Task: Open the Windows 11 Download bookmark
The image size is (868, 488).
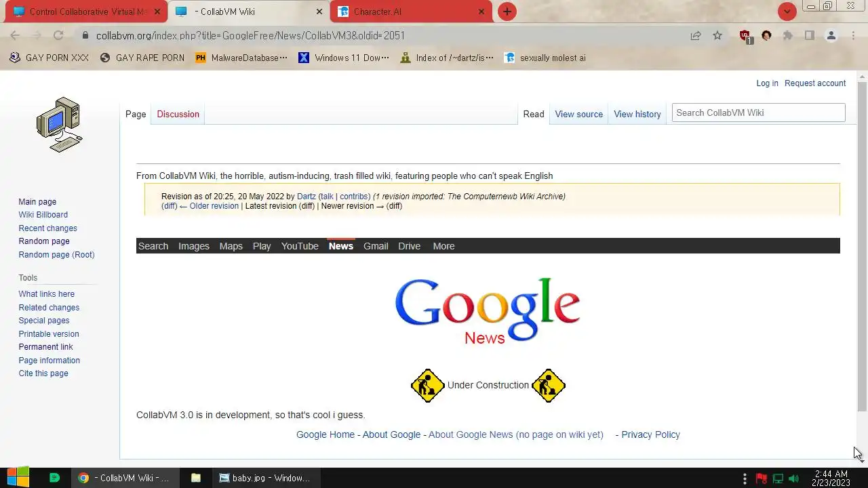Action: pyautogui.click(x=344, y=58)
